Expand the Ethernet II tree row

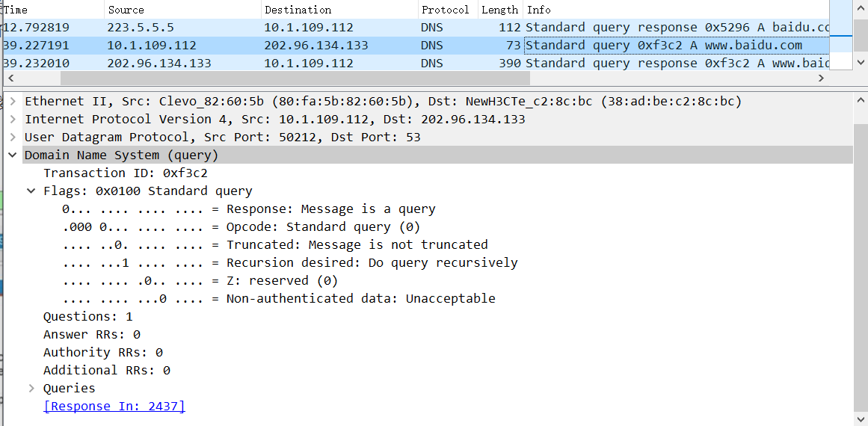point(13,102)
